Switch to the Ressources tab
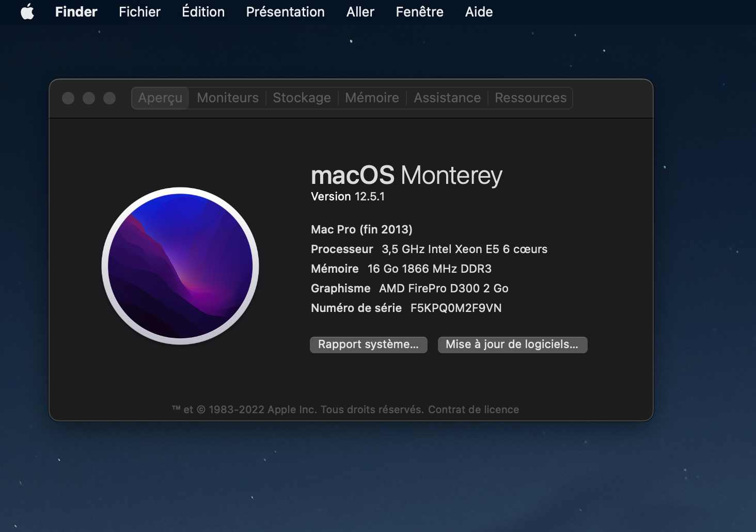Image resolution: width=756 pixels, height=532 pixels. point(530,98)
